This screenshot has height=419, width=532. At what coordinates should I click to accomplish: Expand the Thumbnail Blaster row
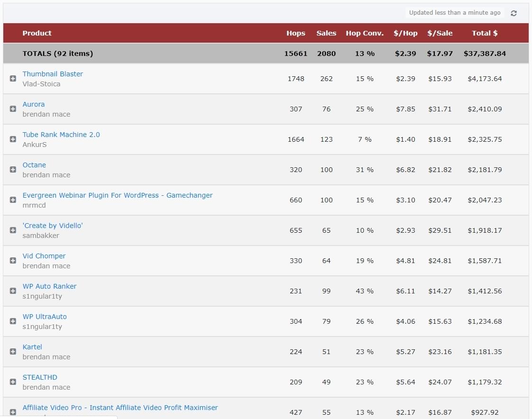(13, 79)
